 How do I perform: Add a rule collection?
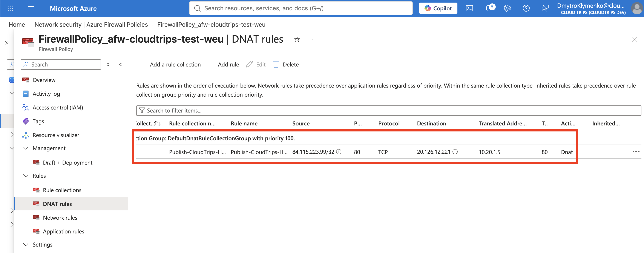[170, 65]
